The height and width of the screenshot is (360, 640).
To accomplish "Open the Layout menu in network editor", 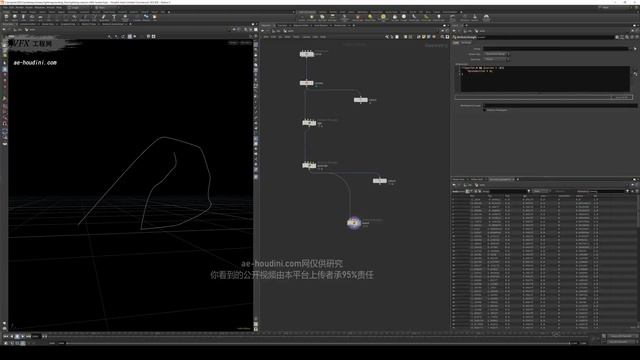I will (x=306, y=37).
